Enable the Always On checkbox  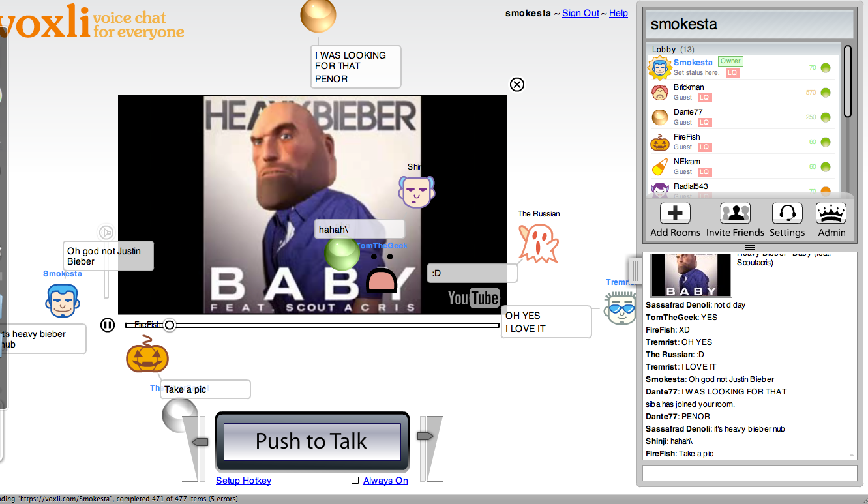tap(355, 481)
